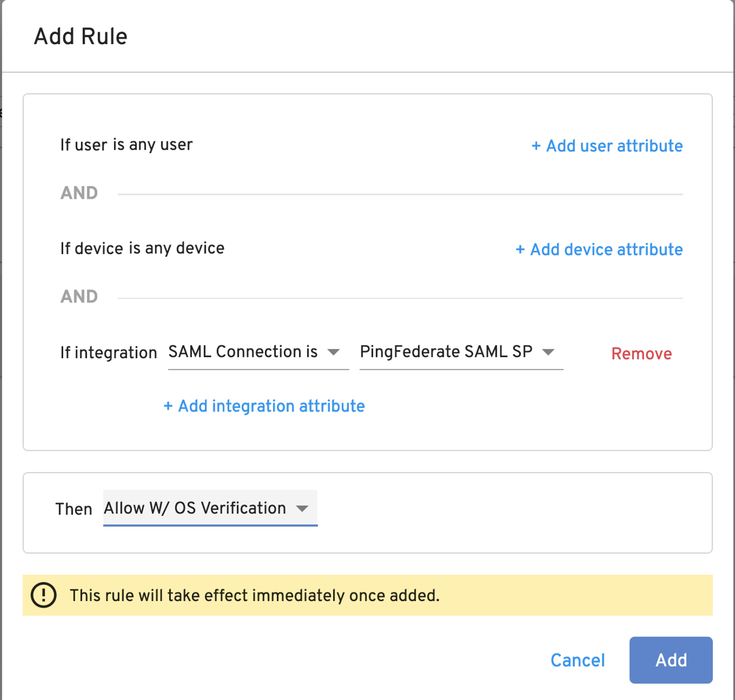Viewport: 735px width, 700px height.
Task: Open the SAML Connection is dropdown
Action: [244, 352]
